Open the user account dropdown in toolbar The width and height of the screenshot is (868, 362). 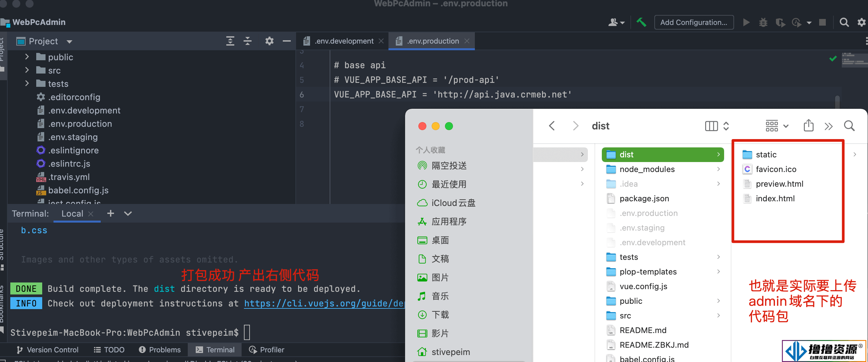click(616, 22)
